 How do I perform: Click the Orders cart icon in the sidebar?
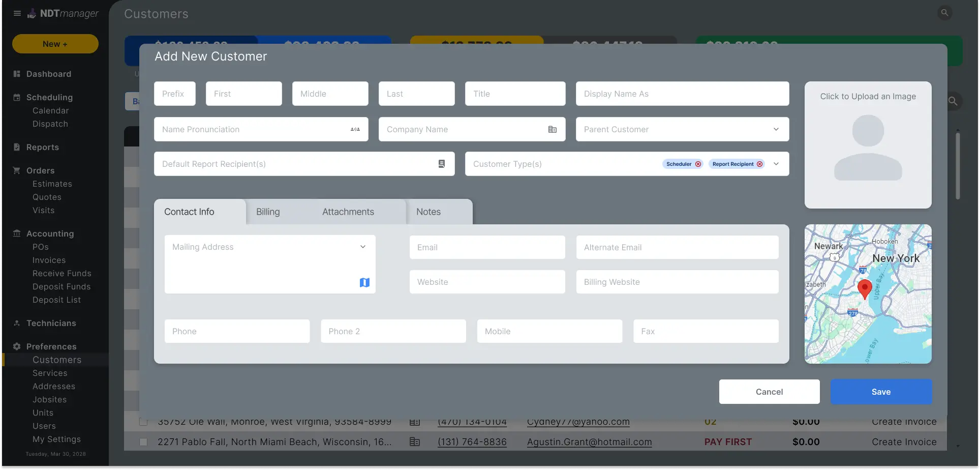coord(17,170)
